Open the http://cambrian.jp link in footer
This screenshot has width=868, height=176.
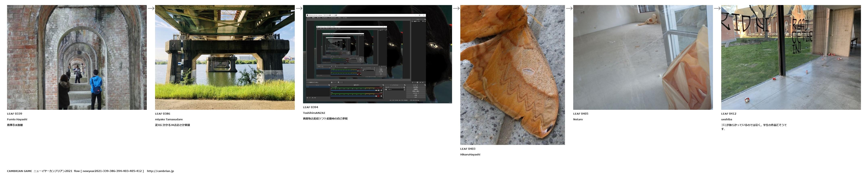click(x=160, y=171)
